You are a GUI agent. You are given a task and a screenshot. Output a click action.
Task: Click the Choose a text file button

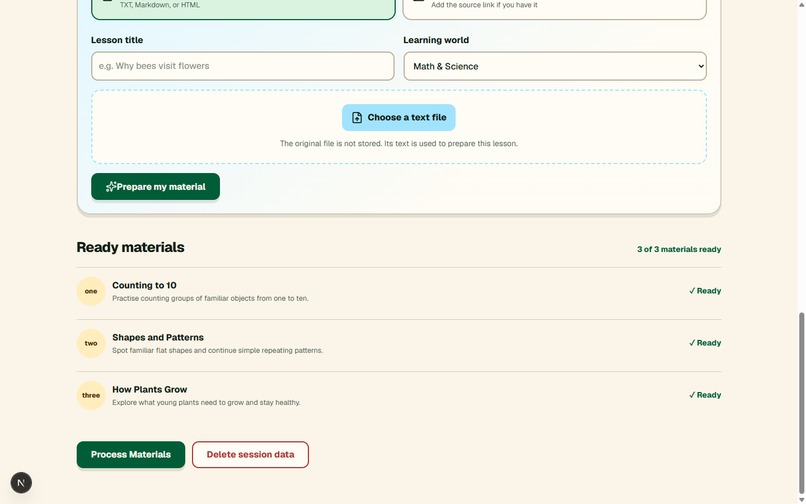(x=398, y=117)
